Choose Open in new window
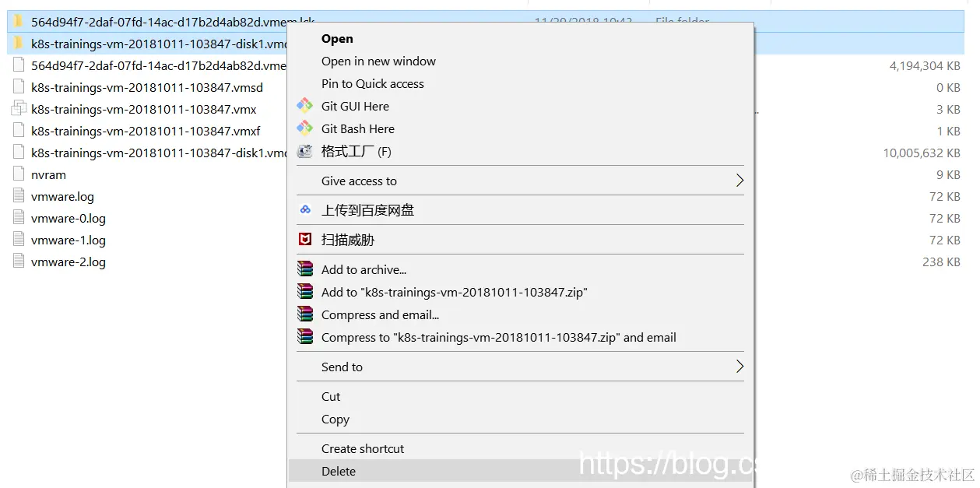The width and height of the screenshot is (980, 488). coord(378,61)
